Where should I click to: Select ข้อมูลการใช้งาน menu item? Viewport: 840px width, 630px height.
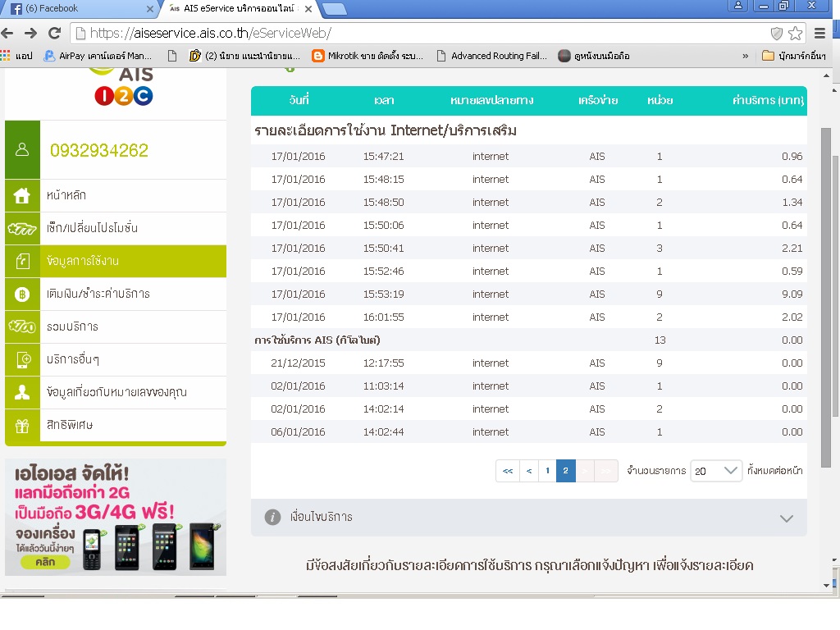(x=116, y=262)
